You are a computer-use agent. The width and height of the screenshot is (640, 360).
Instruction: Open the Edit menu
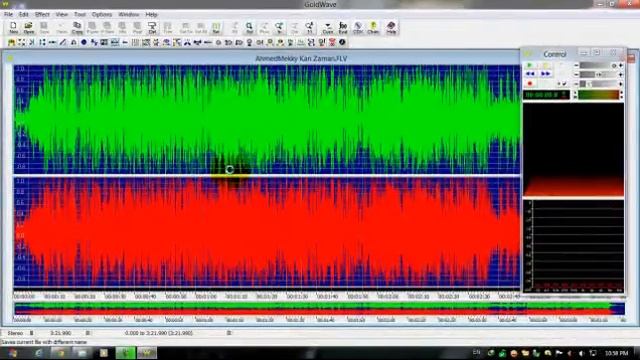pos(24,14)
